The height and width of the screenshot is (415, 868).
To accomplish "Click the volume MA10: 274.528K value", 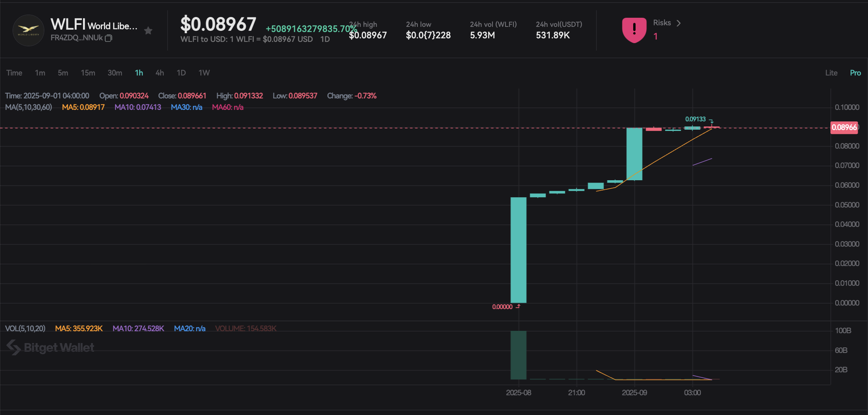I will click(138, 328).
